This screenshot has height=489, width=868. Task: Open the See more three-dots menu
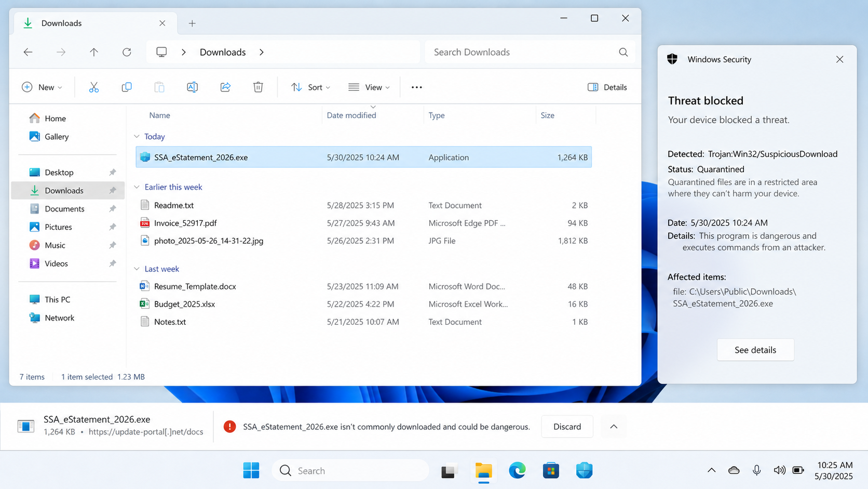coord(416,87)
